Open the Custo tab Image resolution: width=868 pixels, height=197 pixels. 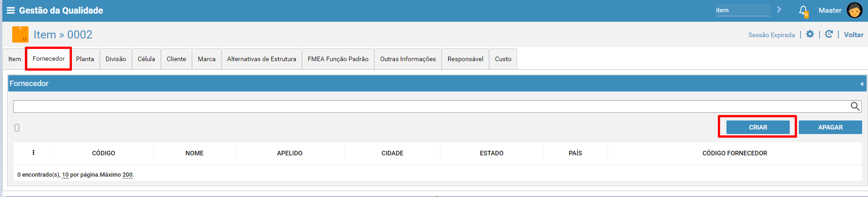pos(503,59)
